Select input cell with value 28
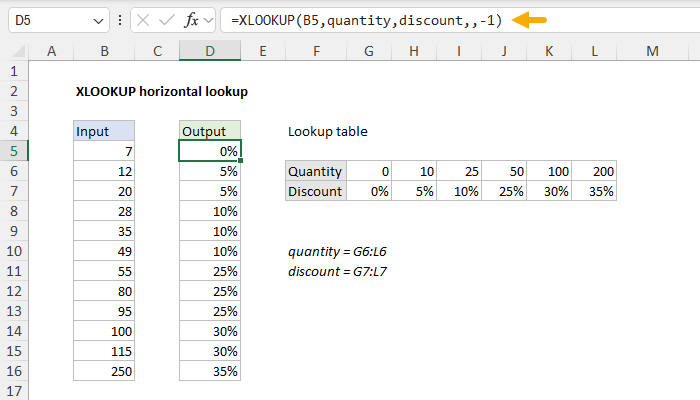This screenshot has width=700, height=400. pos(104,211)
